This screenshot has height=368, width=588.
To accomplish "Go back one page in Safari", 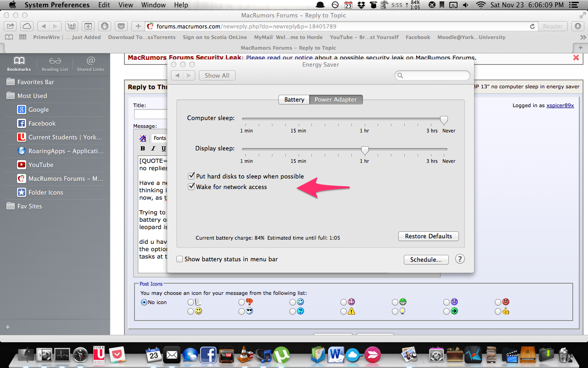I will (43, 26).
